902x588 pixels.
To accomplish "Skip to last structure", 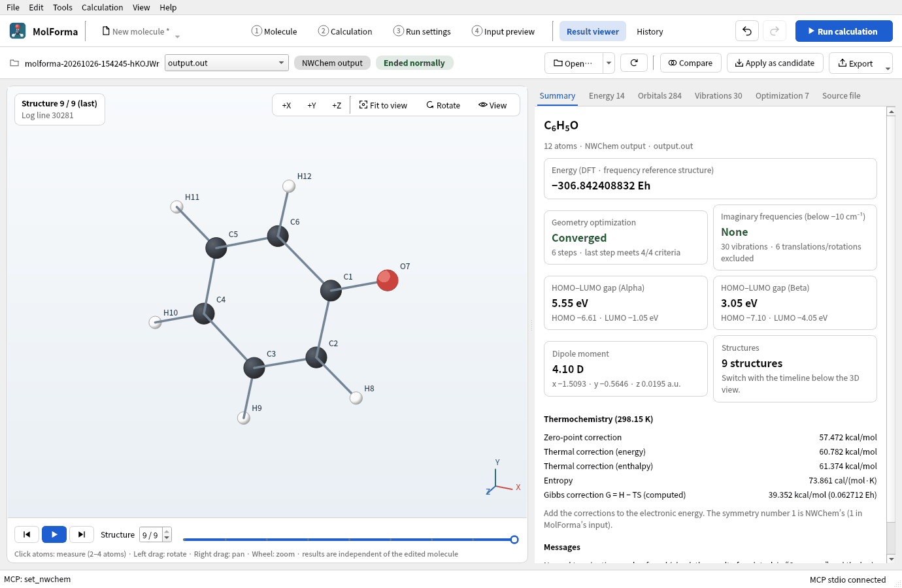I will [x=82, y=534].
